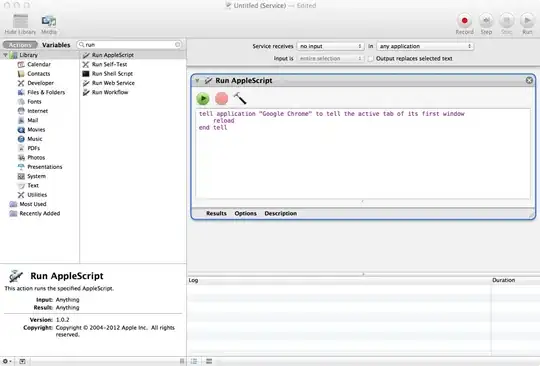The height and width of the screenshot is (366, 540).
Task: Compile script with the hammer icon
Action: tap(240, 98)
